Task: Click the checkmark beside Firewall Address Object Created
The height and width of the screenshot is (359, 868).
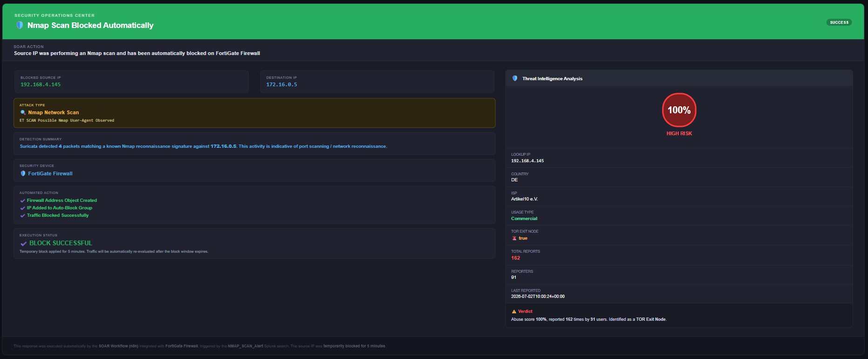Action: click(22, 200)
